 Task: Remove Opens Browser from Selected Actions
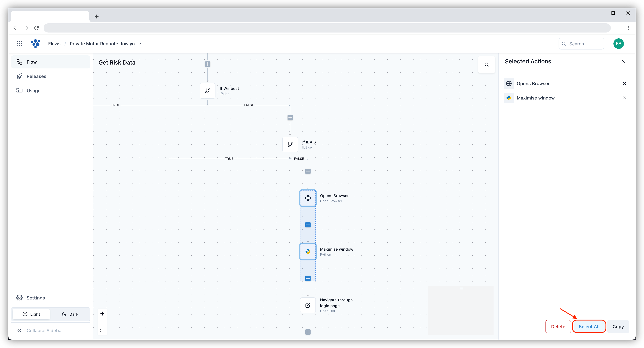[x=625, y=83]
